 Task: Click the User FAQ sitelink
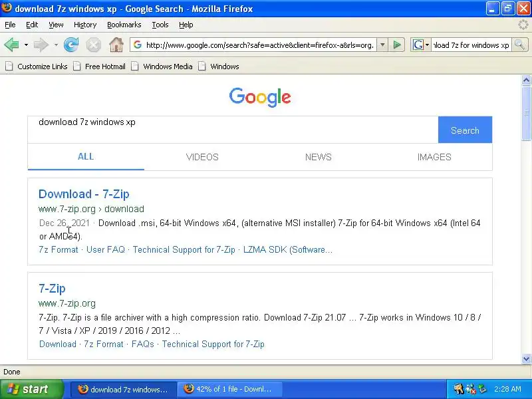(106, 250)
